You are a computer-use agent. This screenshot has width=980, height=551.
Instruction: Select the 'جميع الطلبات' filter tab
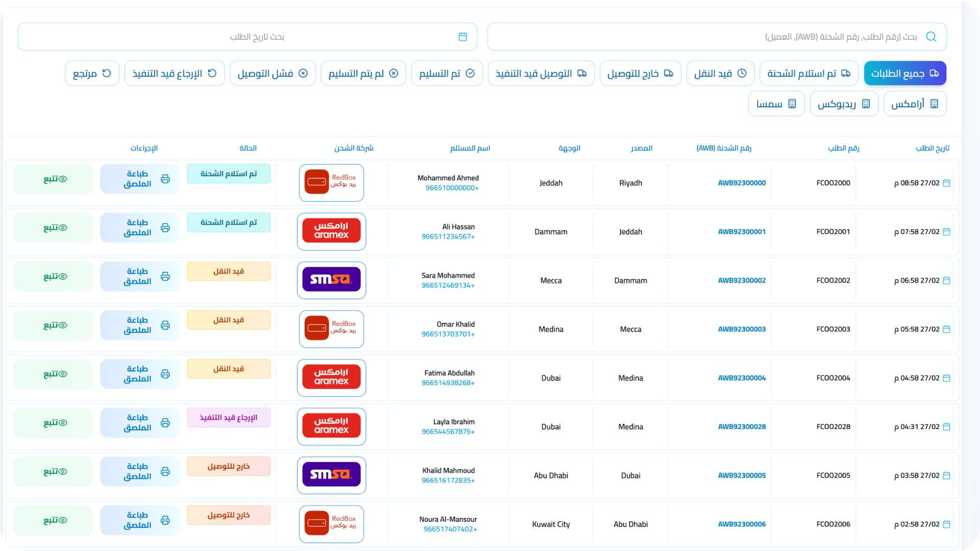[x=904, y=73]
